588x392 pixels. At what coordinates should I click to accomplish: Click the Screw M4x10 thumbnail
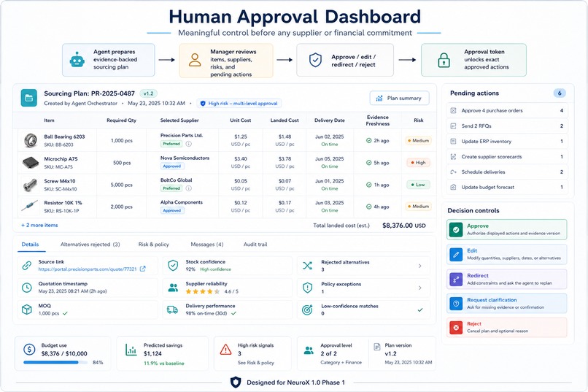click(31, 185)
